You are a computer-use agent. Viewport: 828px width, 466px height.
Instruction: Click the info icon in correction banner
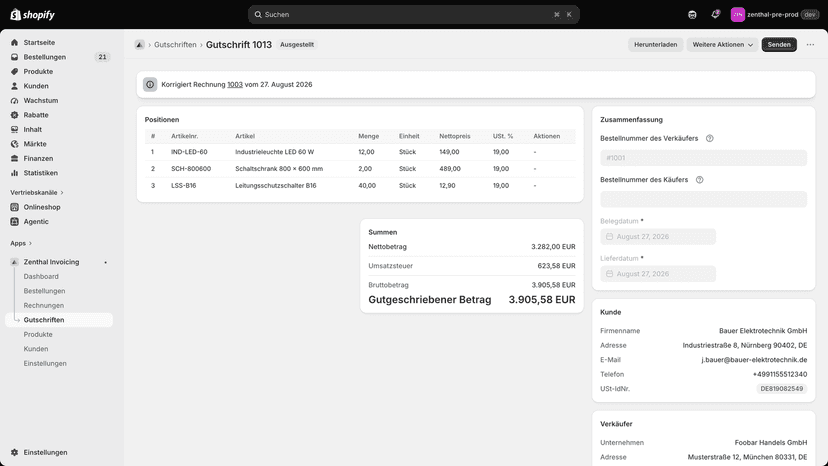click(x=150, y=85)
